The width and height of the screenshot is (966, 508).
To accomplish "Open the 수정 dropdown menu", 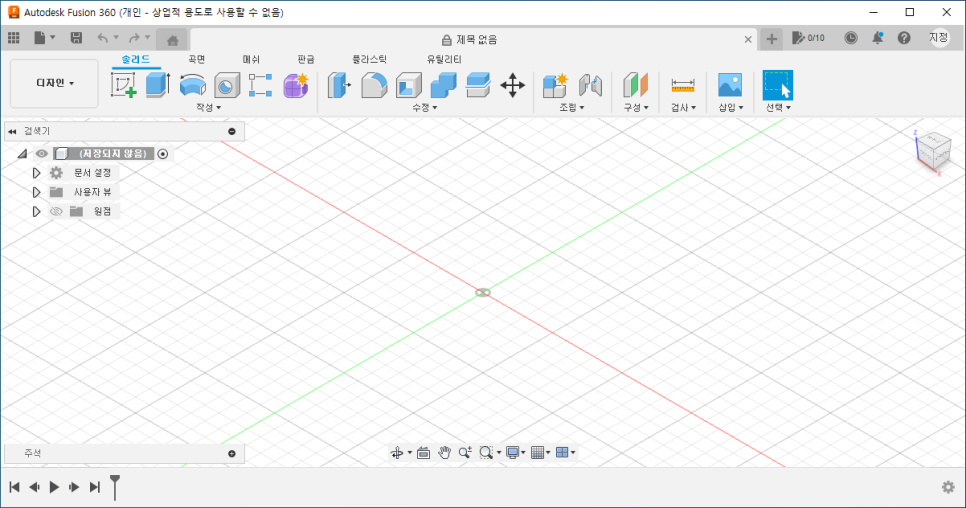I will click(424, 107).
